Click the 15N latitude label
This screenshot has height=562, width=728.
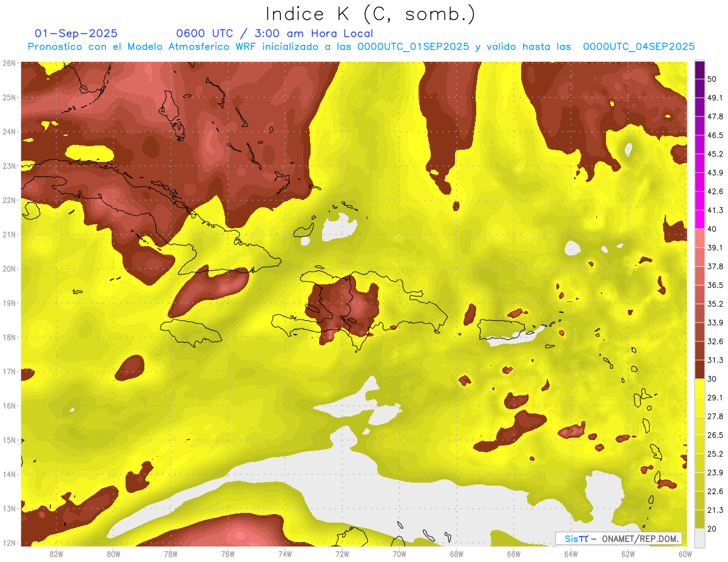(9, 440)
